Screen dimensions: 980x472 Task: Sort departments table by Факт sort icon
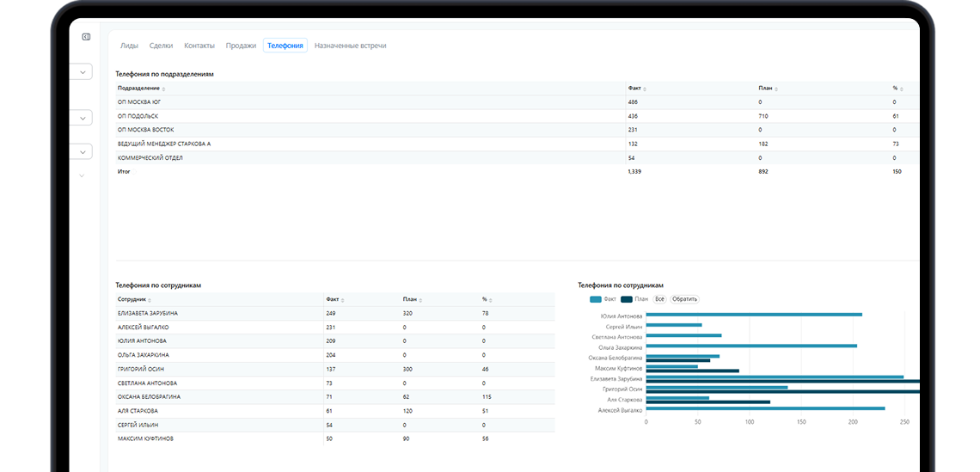(x=645, y=89)
